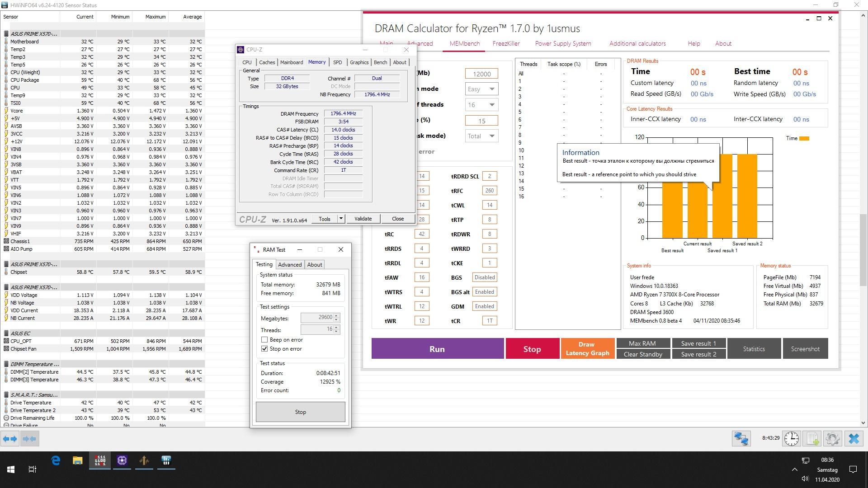
Task: Click the CPU-Z title bar app icon
Action: pos(241,50)
